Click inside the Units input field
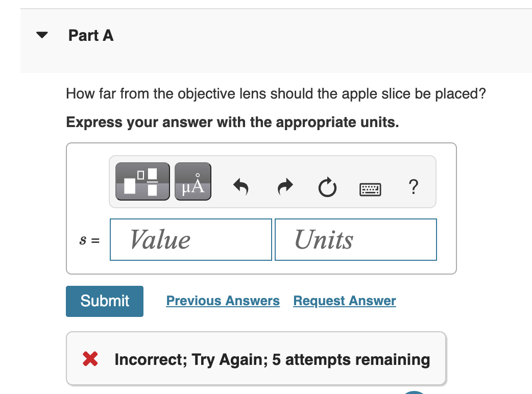The image size is (532, 394). (355, 239)
